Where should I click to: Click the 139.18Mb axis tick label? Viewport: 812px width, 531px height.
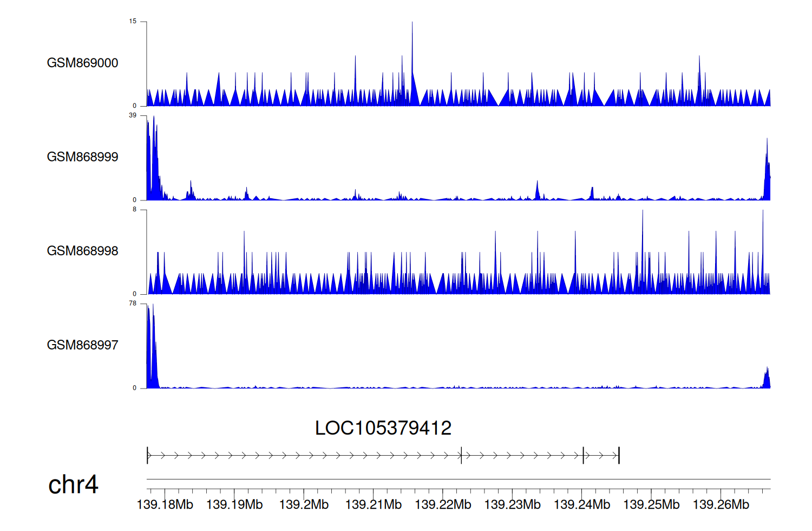coord(165,504)
